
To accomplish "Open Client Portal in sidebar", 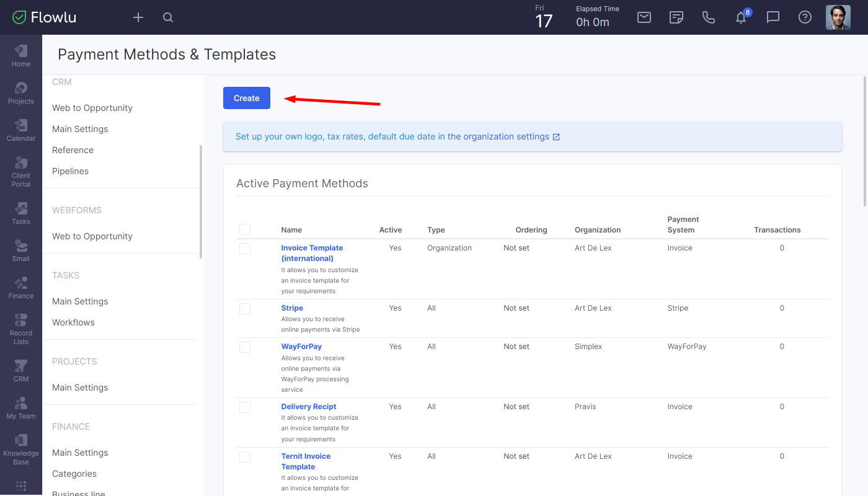I will tap(21, 172).
